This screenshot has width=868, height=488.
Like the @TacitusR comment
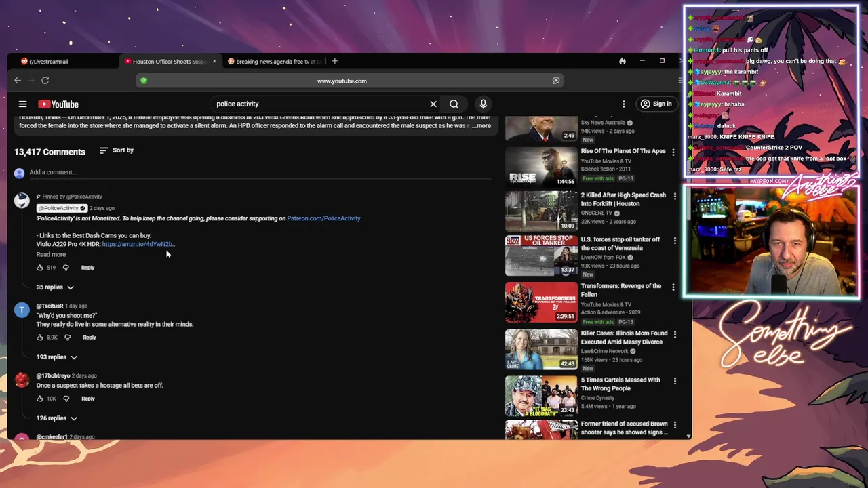tap(40, 338)
